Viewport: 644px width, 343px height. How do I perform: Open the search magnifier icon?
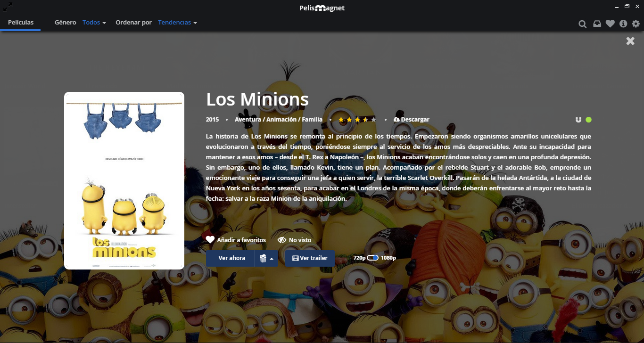tap(583, 24)
